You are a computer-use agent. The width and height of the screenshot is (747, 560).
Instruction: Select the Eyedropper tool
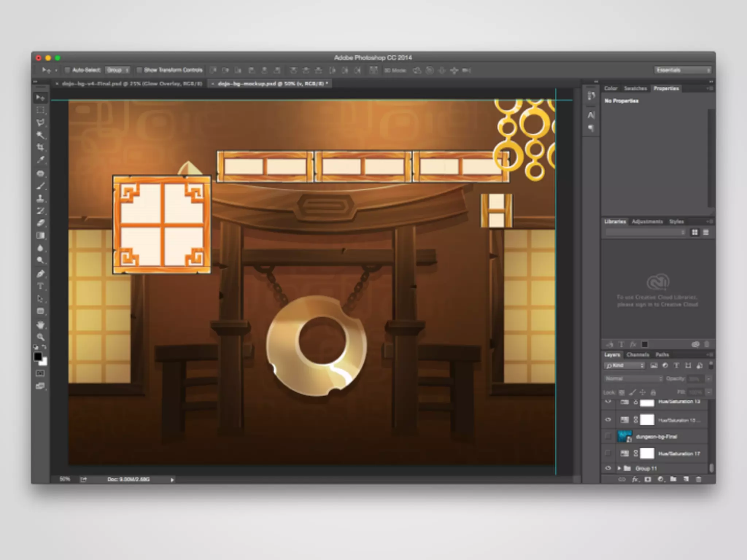point(40,160)
